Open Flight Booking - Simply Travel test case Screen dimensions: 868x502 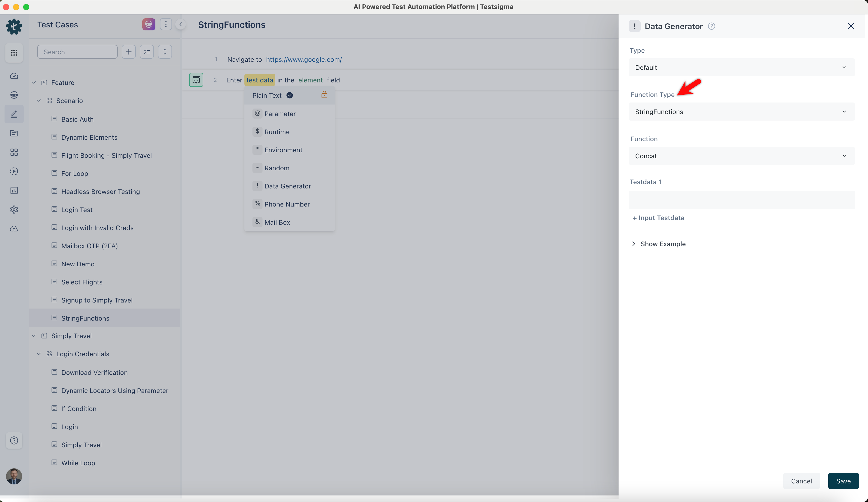(x=106, y=156)
